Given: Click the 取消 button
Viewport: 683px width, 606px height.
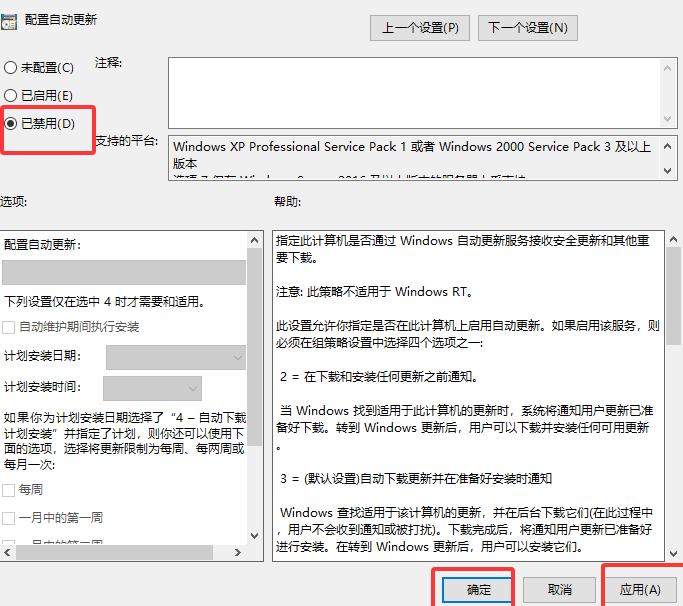Looking at the screenshot, I should pos(559,590).
